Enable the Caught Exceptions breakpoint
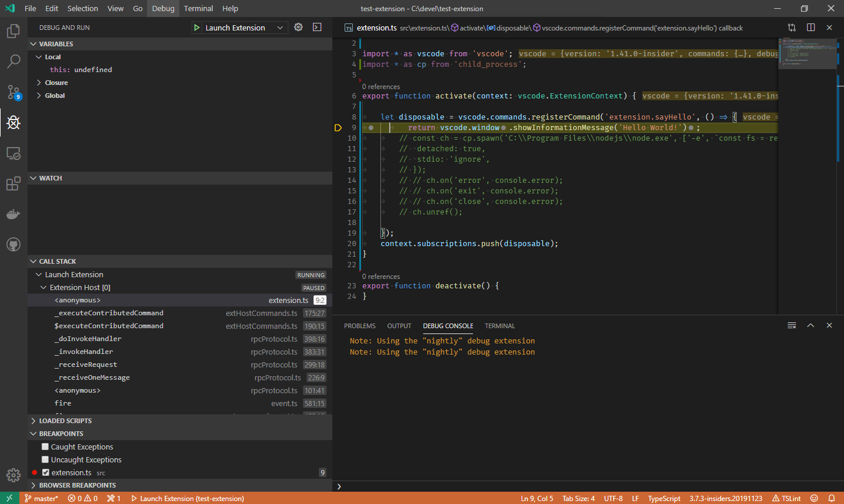 45,447
